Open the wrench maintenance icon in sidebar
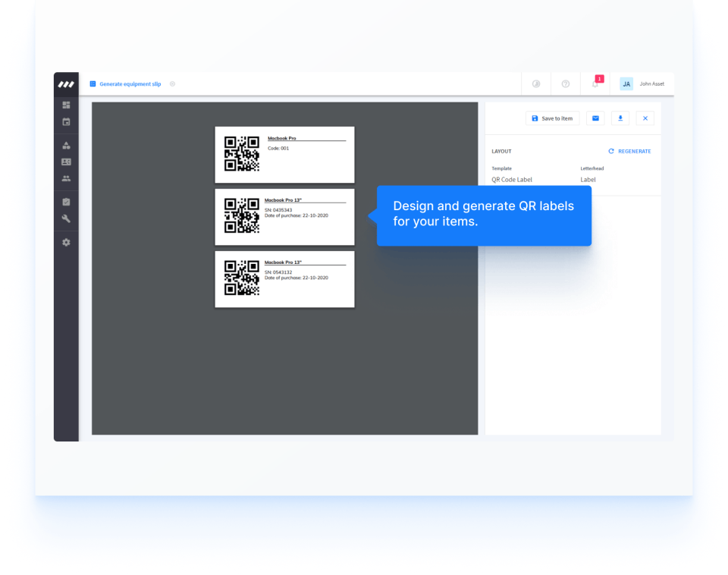Image resolution: width=728 pixels, height=575 pixels. click(x=67, y=218)
